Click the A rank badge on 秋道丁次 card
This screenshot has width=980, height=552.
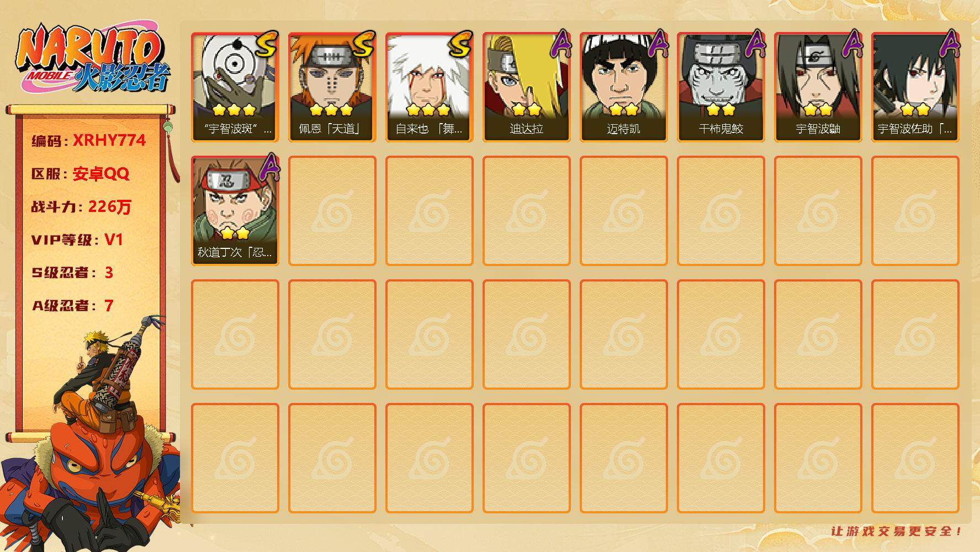(x=269, y=167)
